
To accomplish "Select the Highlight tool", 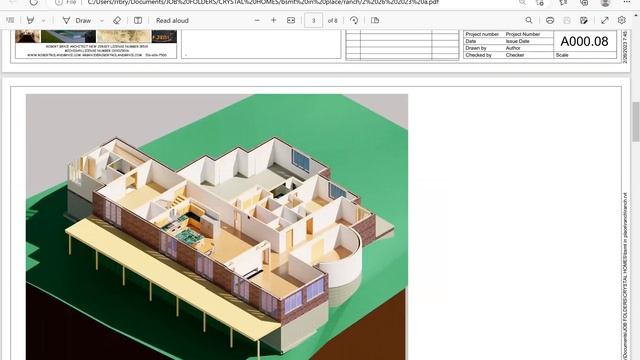I will coord(30,20).
